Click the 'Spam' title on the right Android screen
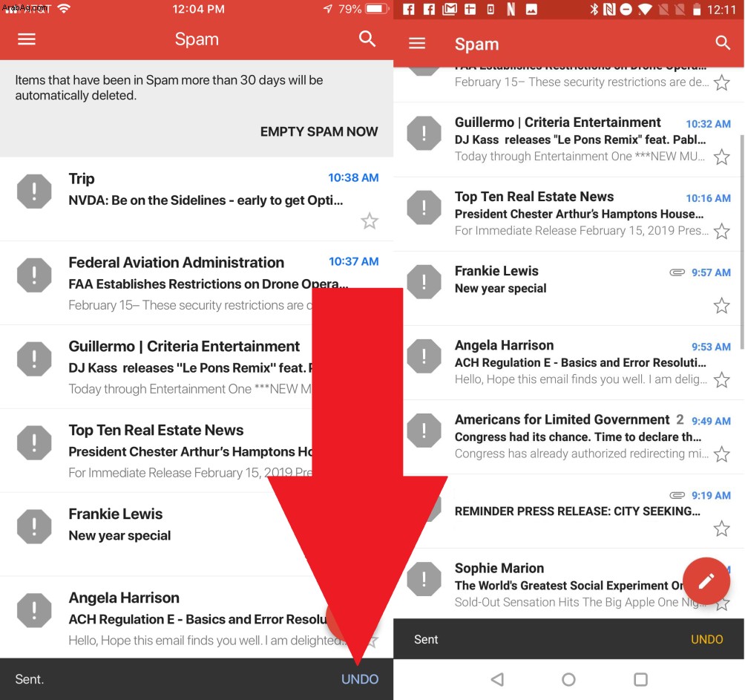This screenshot has height=700, width=745. coord(476,45)
